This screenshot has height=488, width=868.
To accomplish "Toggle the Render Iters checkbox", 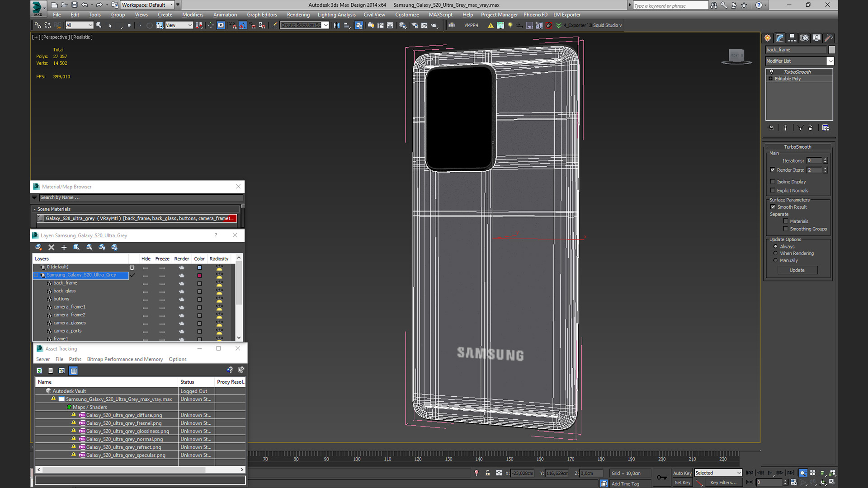I will click(x=773, y=170).
